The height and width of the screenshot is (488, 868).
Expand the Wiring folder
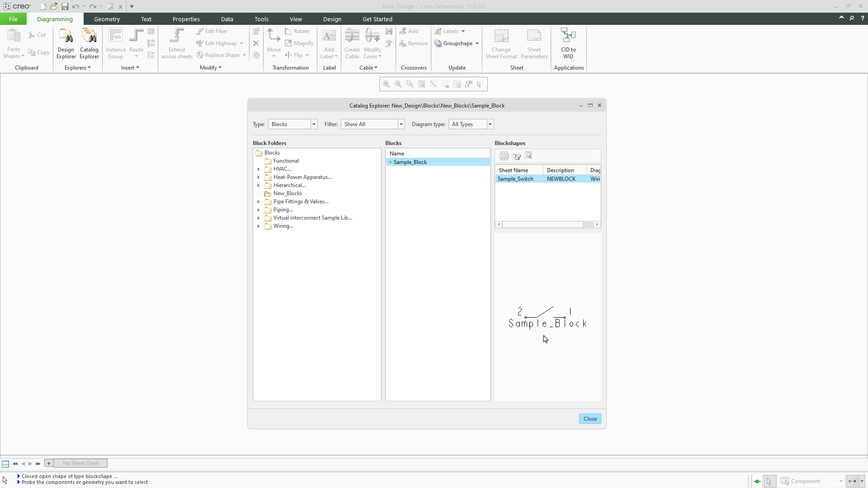pos(259,226)
